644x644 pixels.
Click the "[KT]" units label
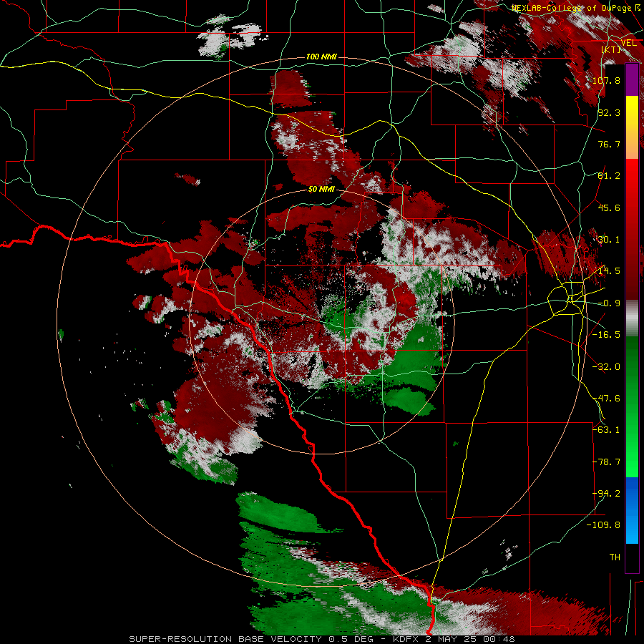click(x=611, y=49)
